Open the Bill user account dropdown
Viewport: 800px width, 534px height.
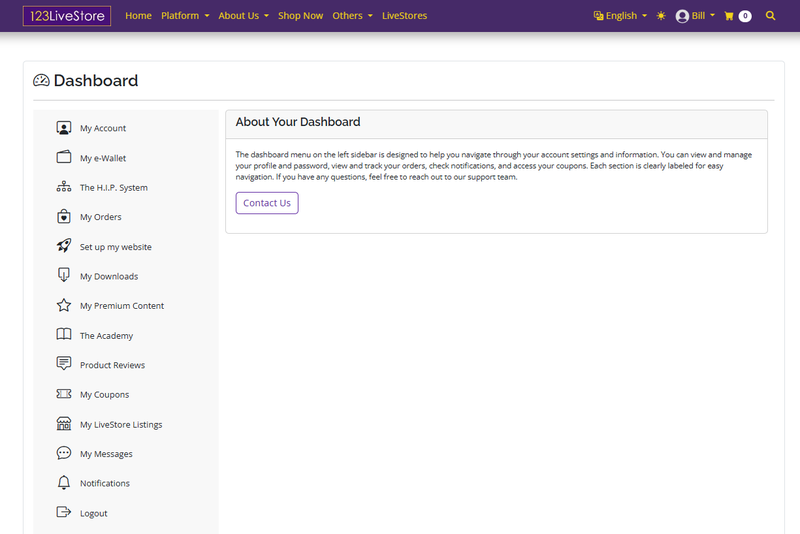tap(696, 16)
